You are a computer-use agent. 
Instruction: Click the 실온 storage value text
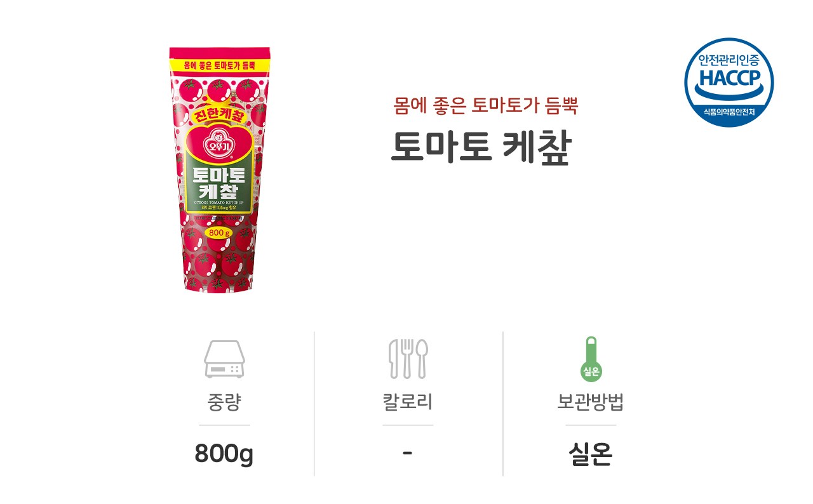pos(591,454)
